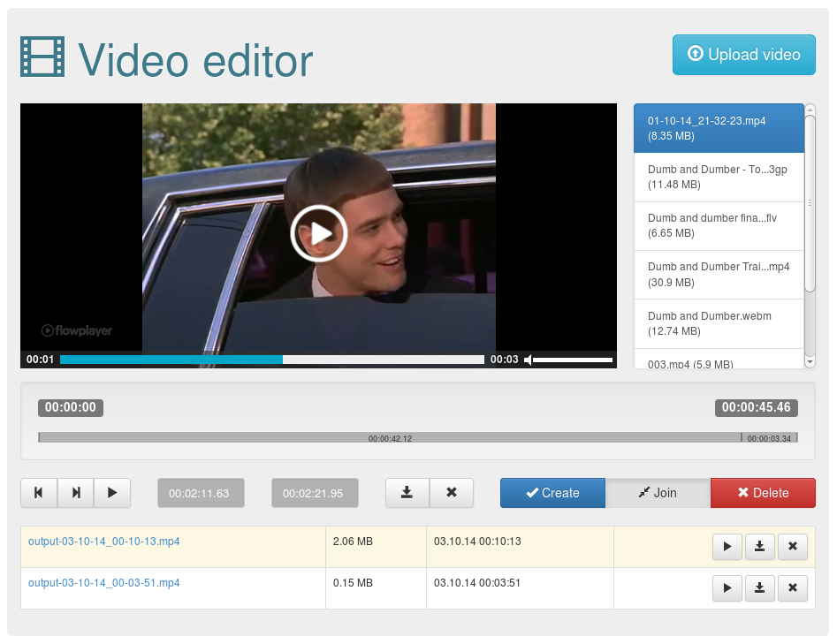Click the Video editor heading text
The width and height of the screenshot is (837, 644).
pos(195,61)
